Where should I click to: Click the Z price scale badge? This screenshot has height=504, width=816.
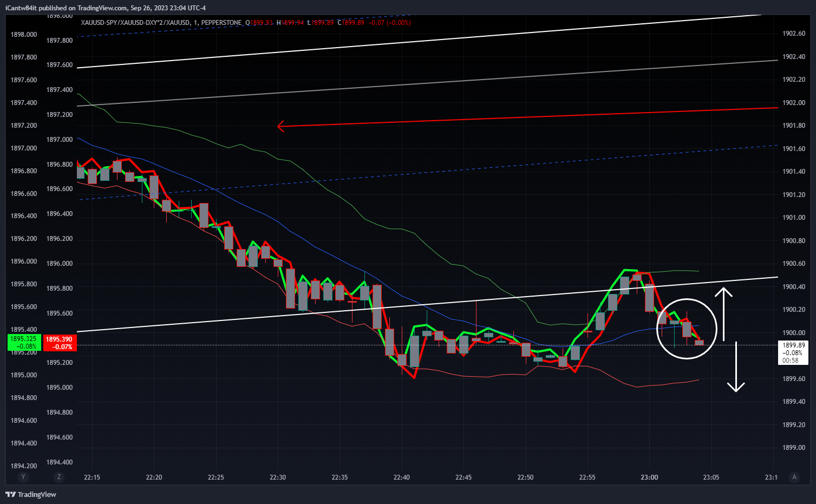(59, 477)
